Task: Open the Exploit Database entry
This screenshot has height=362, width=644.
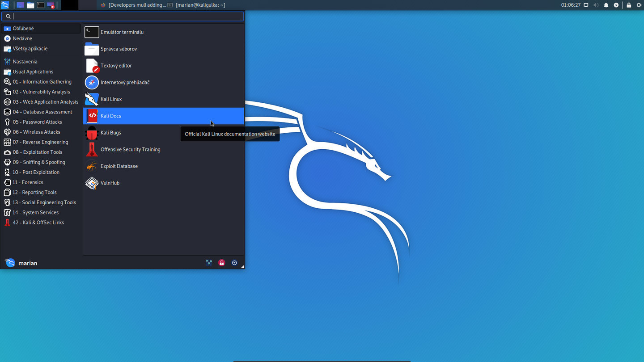Action: (x=163, y=166)
